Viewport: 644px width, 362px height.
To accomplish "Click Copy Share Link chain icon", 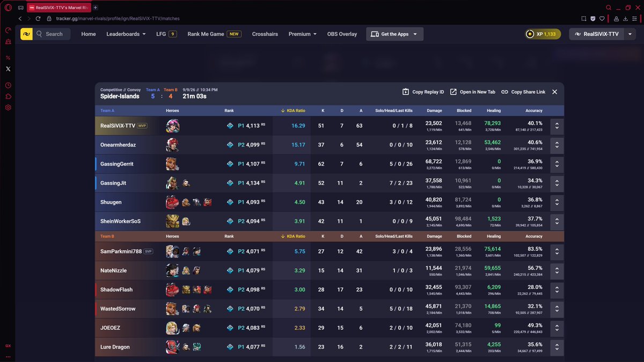I will pyautogui.click(x=504, y=92).
